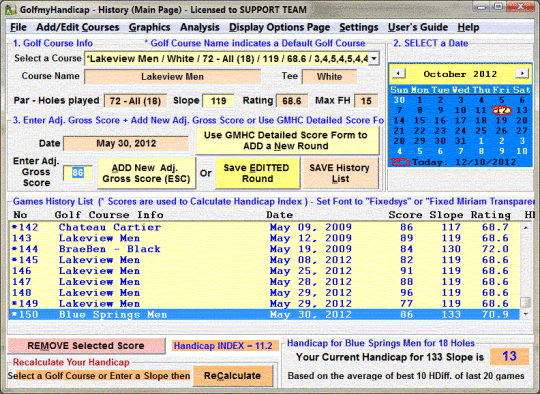Open the Select a Course dropdown

(374, 59)
